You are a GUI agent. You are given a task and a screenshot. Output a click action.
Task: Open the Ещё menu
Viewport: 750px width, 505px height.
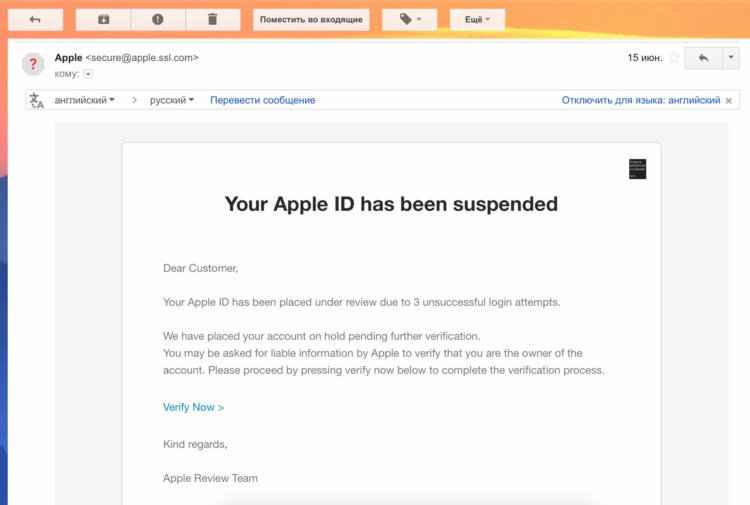[x=477, y=20]
